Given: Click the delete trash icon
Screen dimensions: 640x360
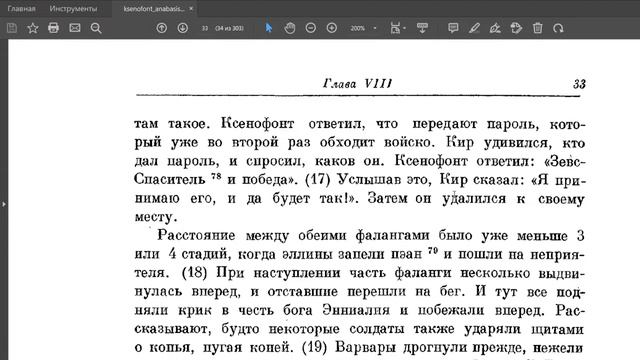Looking at the screenshot, I should pyautogui.click(x=538, y=28).
